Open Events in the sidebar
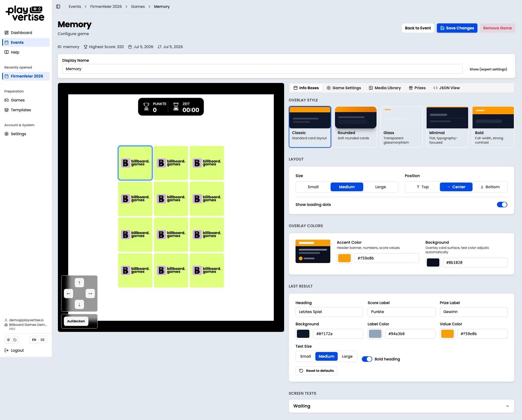 26,42
